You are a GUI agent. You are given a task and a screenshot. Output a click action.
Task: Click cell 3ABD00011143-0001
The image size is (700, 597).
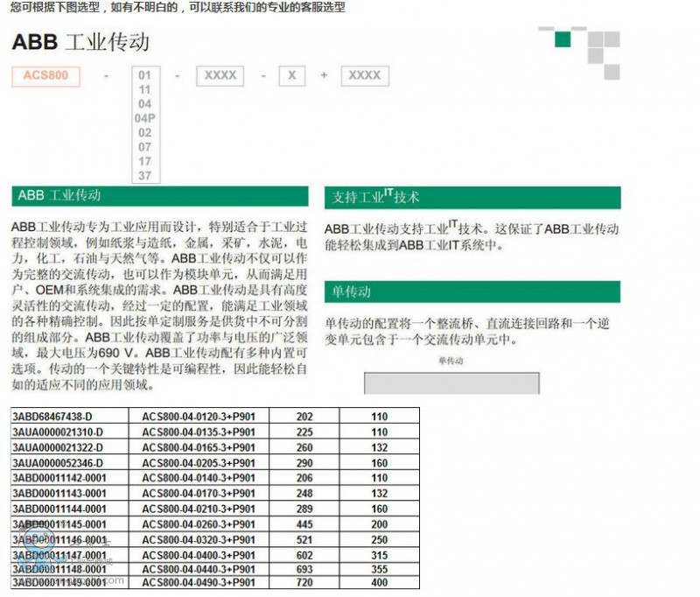pos(70,494)
